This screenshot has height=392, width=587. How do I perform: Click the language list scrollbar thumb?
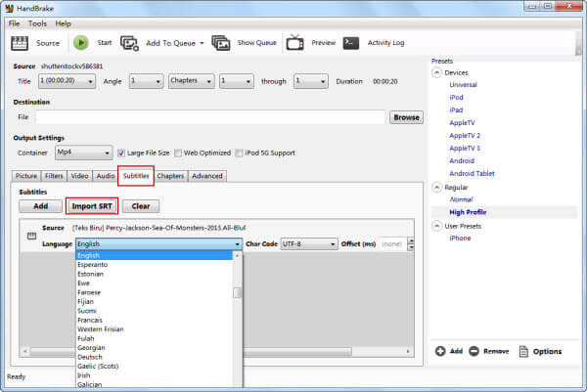pyautogui.click(x=238, y=292)
